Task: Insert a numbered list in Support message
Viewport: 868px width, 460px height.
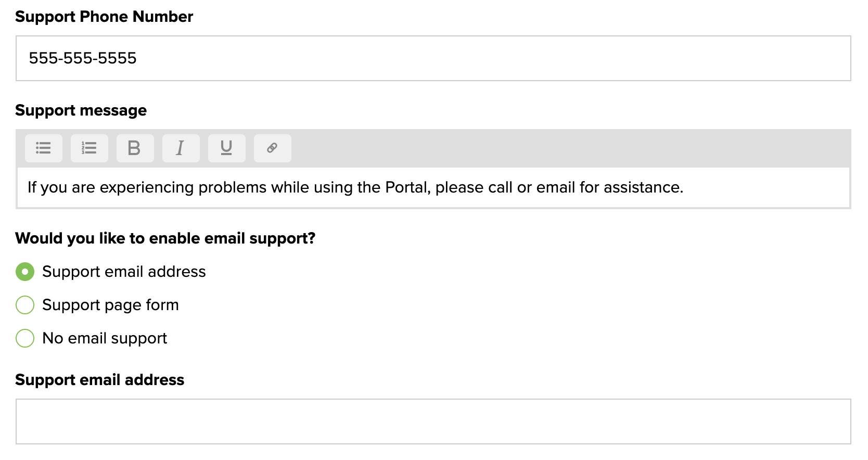Action: [x=90, y=148]
